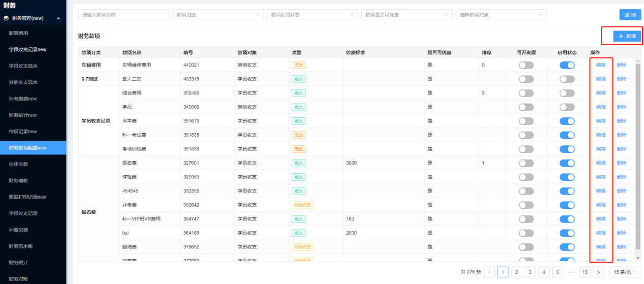Click the pagination ellipsis to jump pages

[571, 272]
